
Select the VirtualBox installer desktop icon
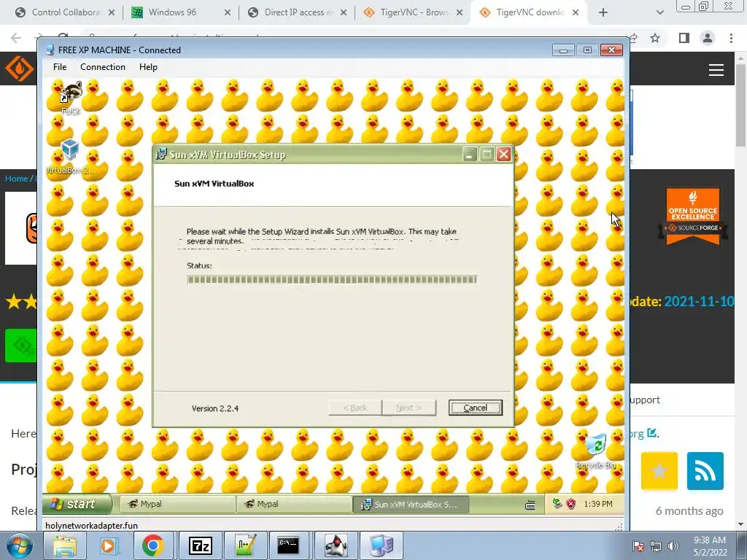(70, 156)
